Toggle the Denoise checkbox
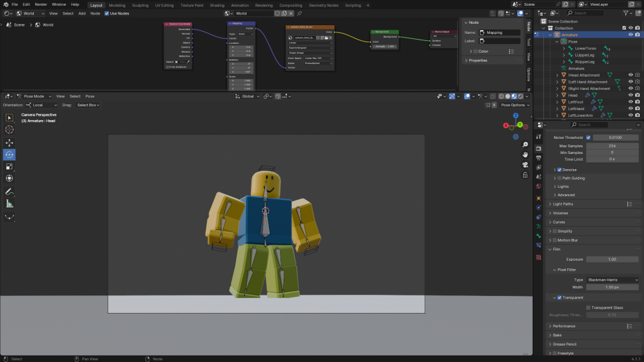 pyautogui.click(x=559, y=170)
